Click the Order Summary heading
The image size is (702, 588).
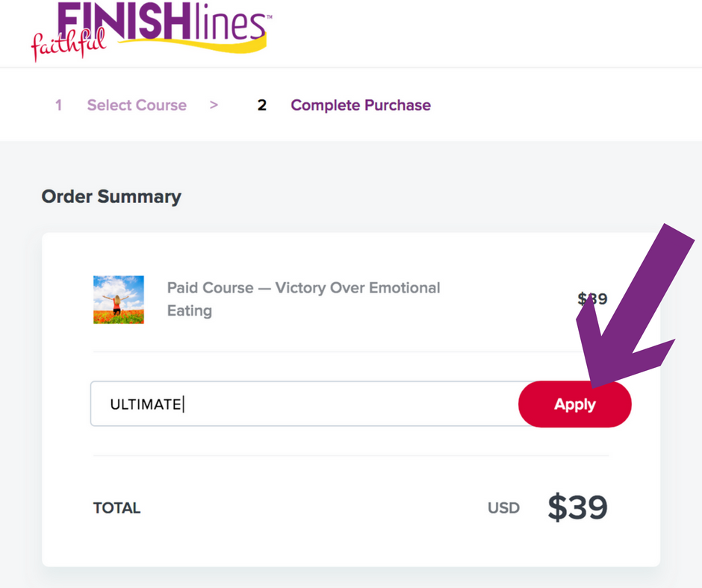[x=111, y=196]
